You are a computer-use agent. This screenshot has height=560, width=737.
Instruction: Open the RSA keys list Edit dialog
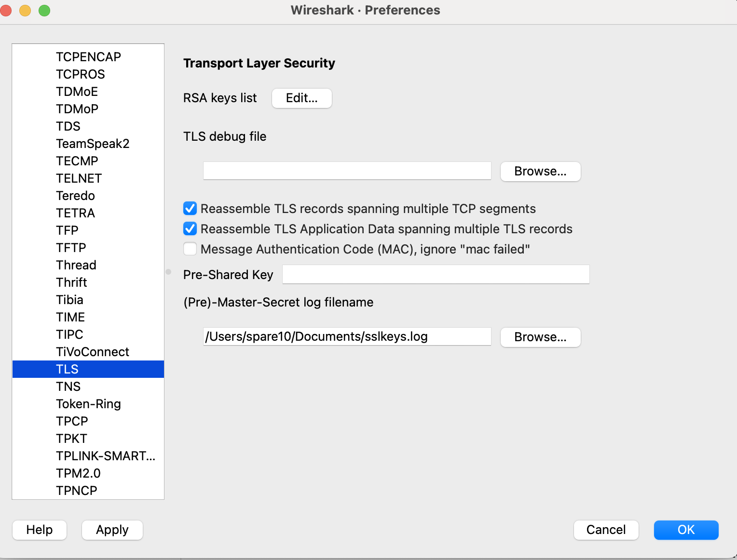tap(301, 98)
